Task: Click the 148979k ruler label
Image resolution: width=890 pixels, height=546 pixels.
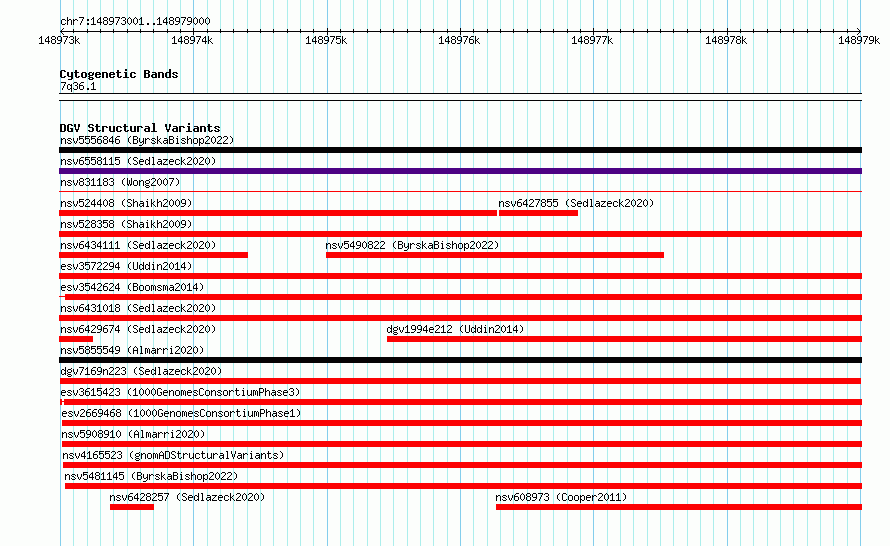Action: [x=859, y=40]
